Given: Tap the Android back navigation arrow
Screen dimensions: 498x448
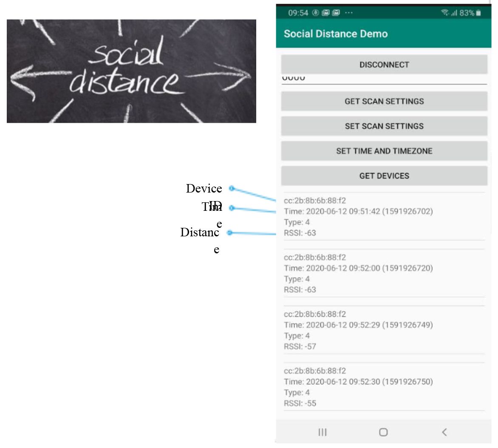Looking at the screenshot, I should click(444, 432).
